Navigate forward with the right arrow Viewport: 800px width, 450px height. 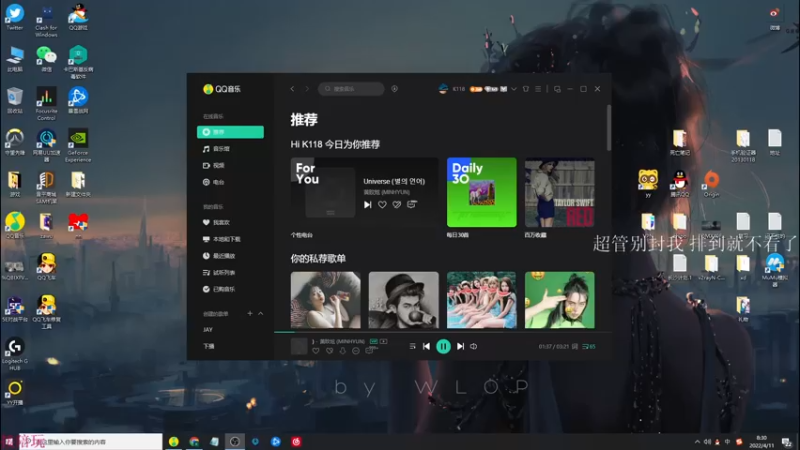(307, 89)
